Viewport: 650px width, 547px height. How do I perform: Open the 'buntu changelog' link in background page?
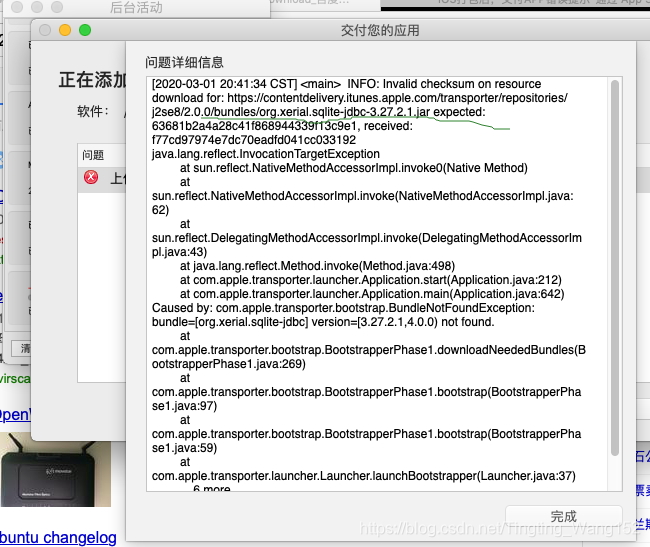point(58,537)
